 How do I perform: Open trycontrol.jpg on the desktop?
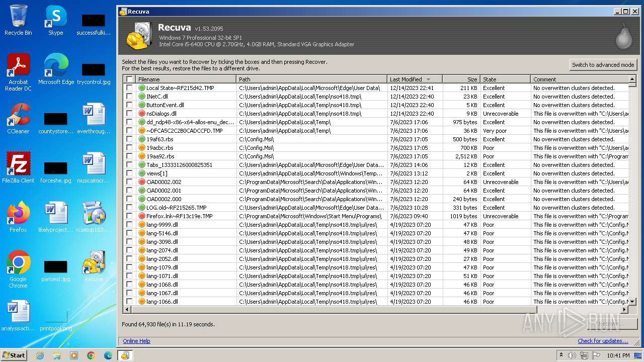(x=94, y=73)
